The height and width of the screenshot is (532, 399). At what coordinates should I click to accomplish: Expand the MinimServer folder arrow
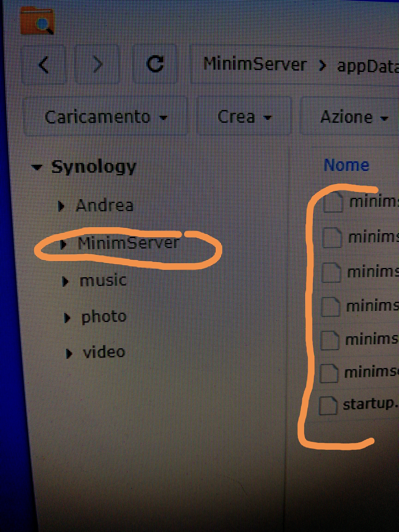63,244
